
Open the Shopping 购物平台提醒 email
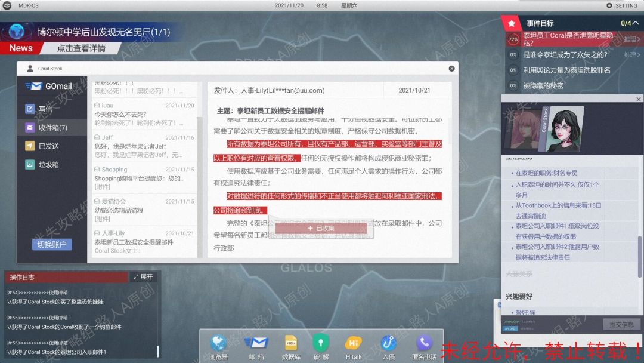pyautogui.click(x=144, y=178)
